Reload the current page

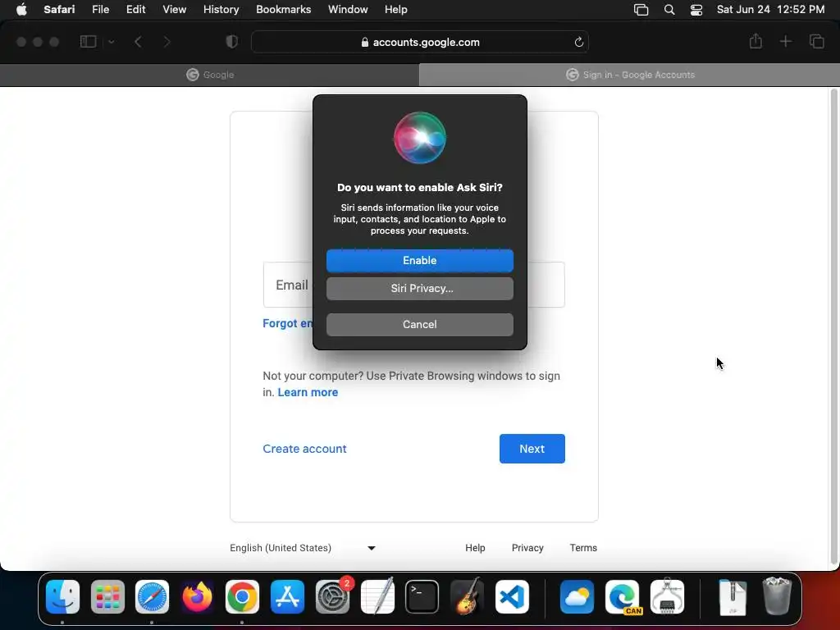point(578,42)
